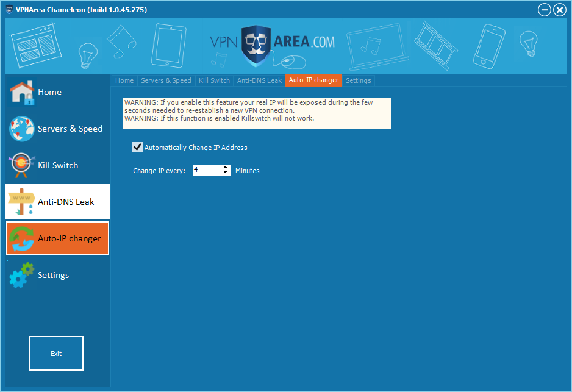Minimize the VPNArea Chameleon window
This screenshot has width=572, height=392.
pos(545,10)
